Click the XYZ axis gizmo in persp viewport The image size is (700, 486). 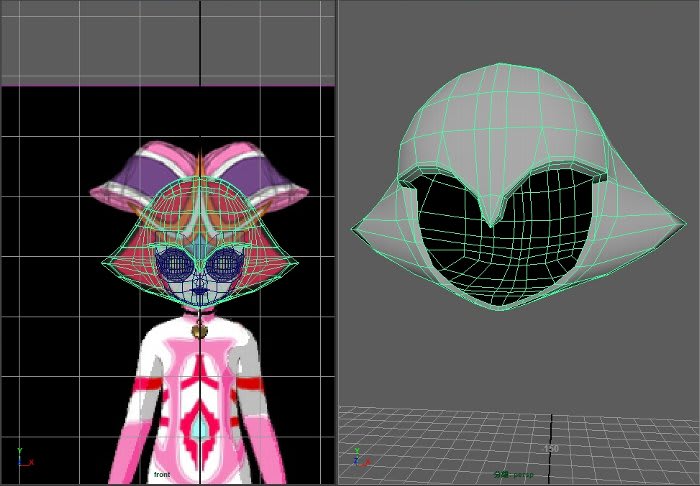[x=362, y=457]
